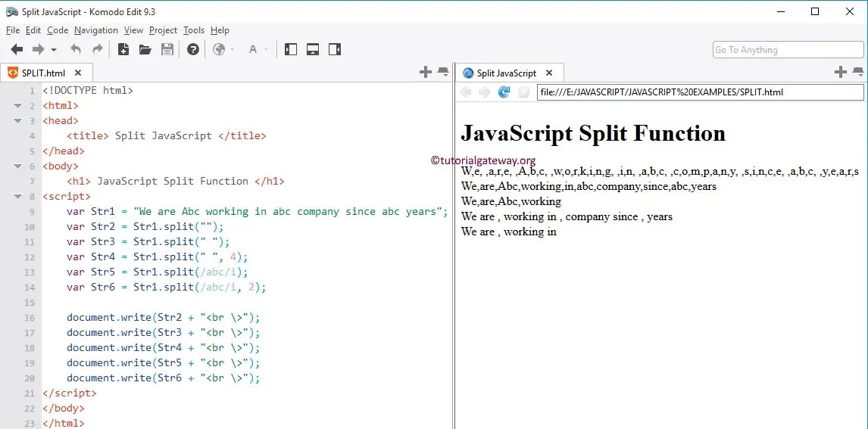Click the Go To Anything search box
Screen dimensions: 868x429
tap(788, 50)
